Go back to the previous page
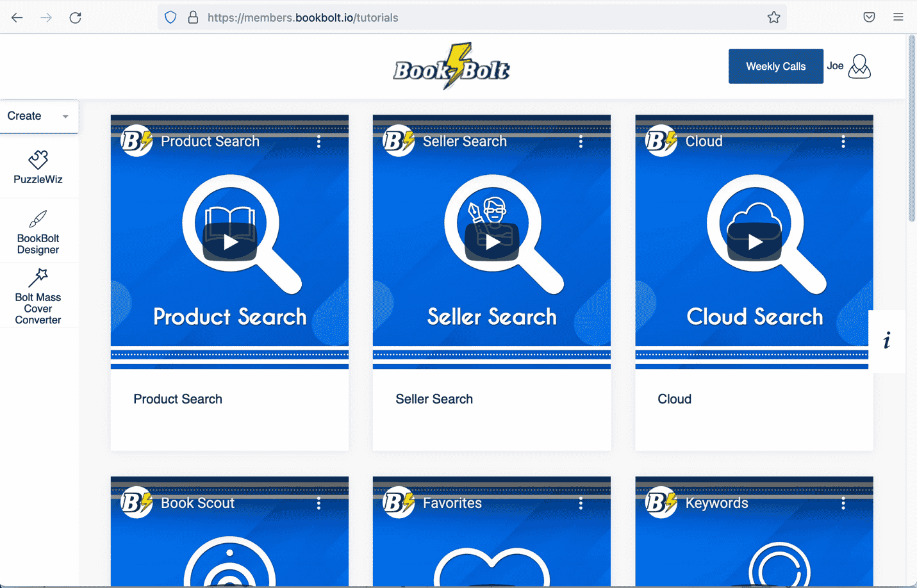Screen dimensions: 917x588 coord(17,17)
